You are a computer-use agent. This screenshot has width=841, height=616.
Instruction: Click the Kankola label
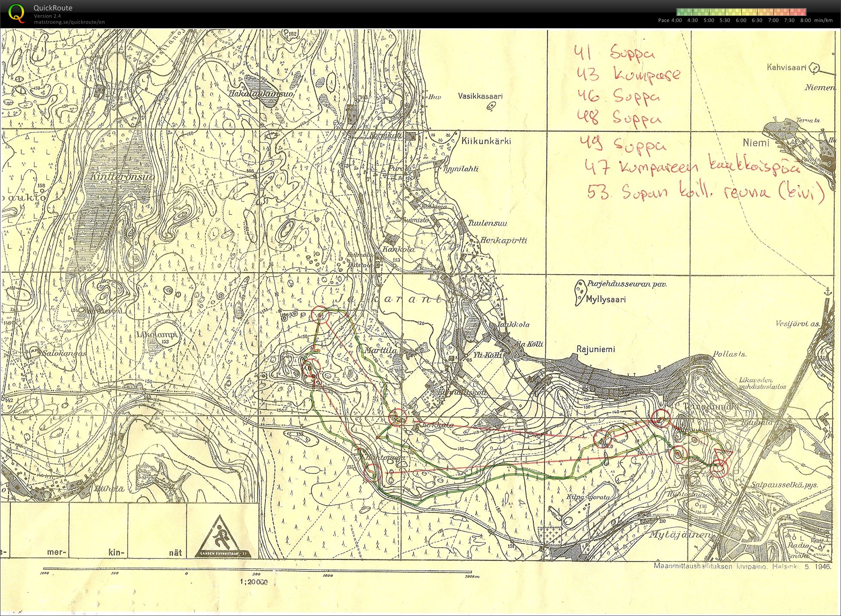click(x=399, y=249)
